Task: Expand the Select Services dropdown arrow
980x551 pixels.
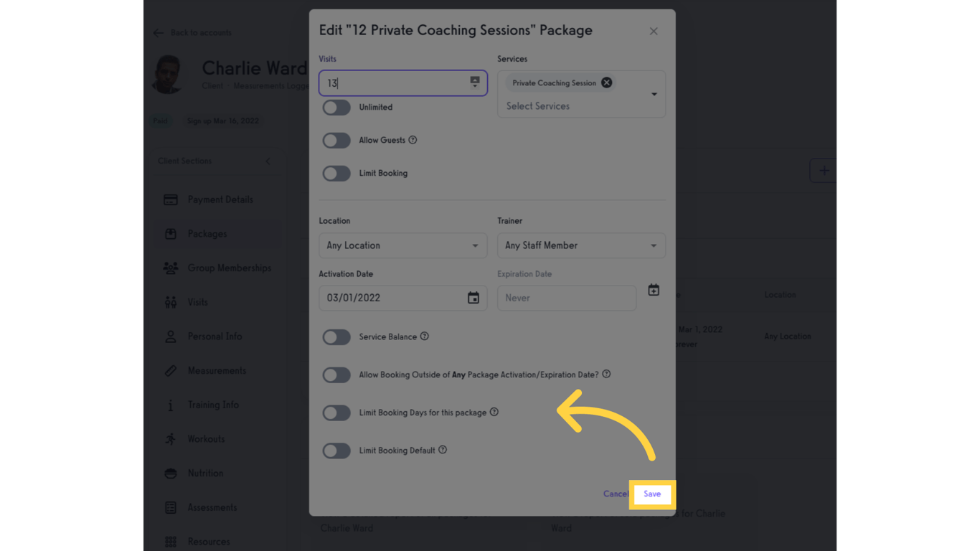Action: point(654,94)
